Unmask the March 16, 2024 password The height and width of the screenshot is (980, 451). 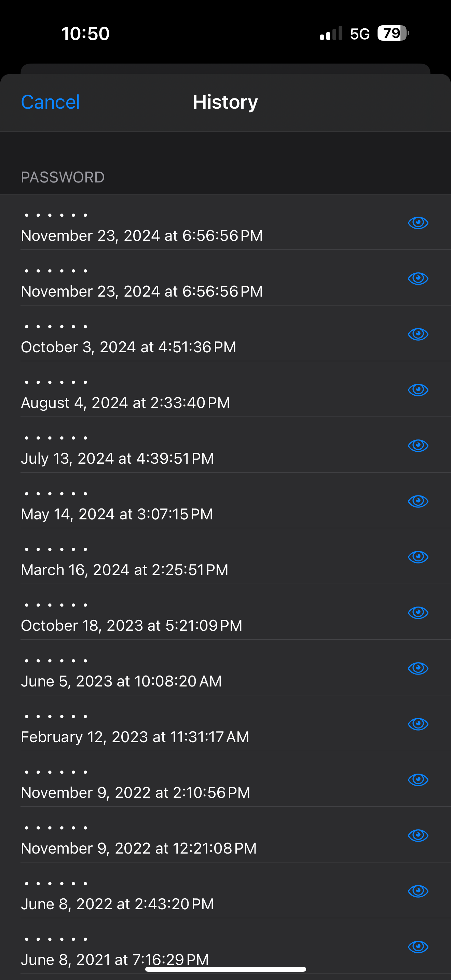(x=418, y=557)
